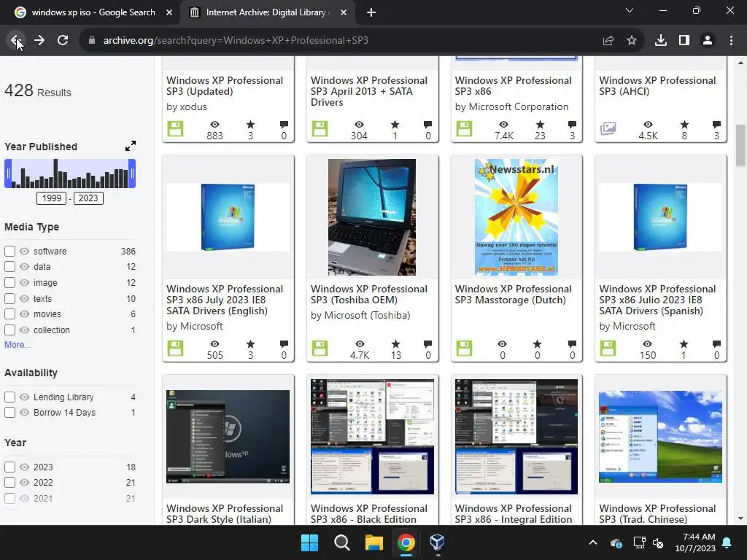Click the muted volume tray icon
Viewport: 747px width, 560px height.
coord(659,542)
